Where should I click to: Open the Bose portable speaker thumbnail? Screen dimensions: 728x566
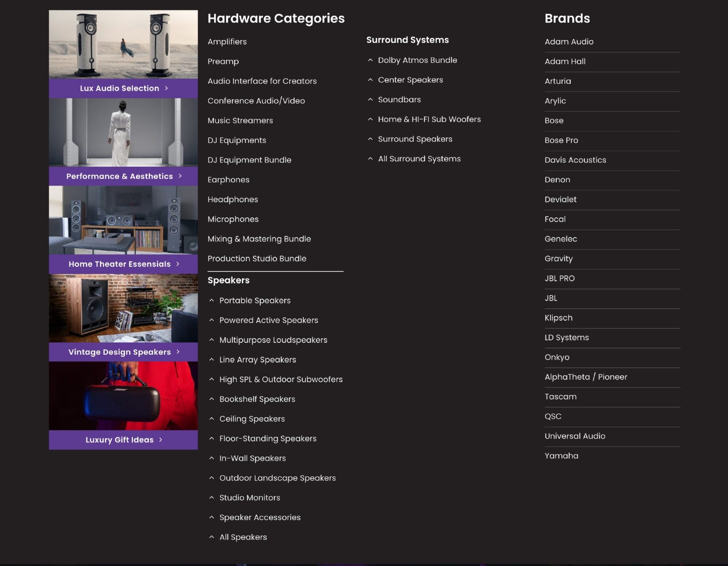tap(123, 395)
